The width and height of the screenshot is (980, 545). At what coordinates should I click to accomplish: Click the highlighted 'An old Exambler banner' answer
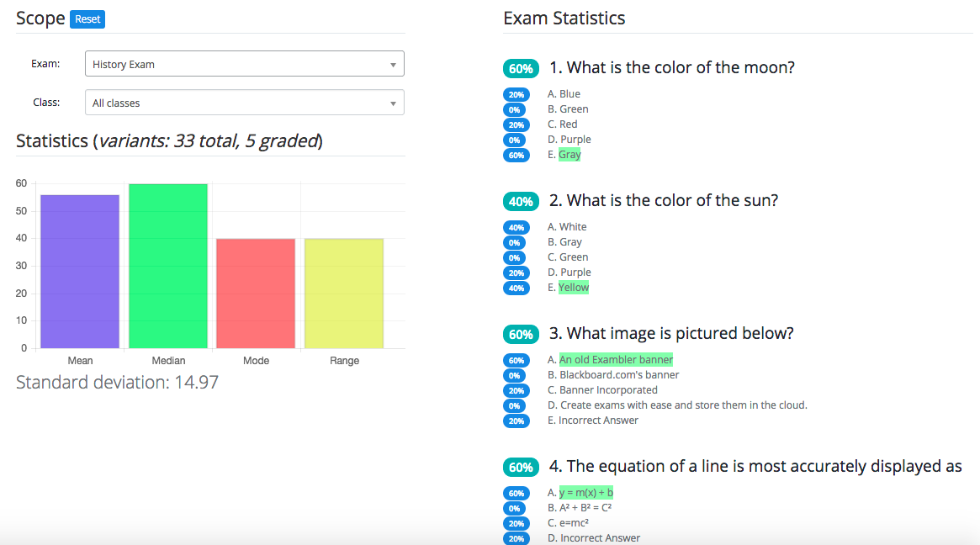616,360
